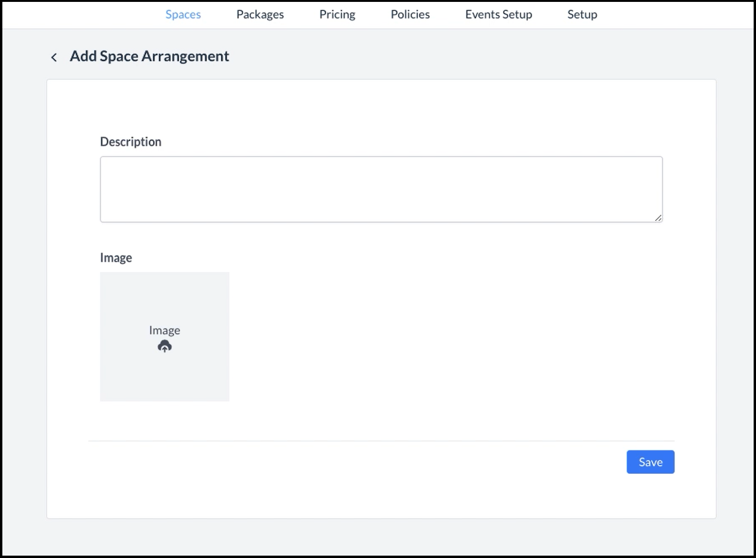The width and height of the screenshot is (756, 558).
Task: Click blank navigation bar area left of Spaces
Action: pyautogui.click(x=80, y=15)
